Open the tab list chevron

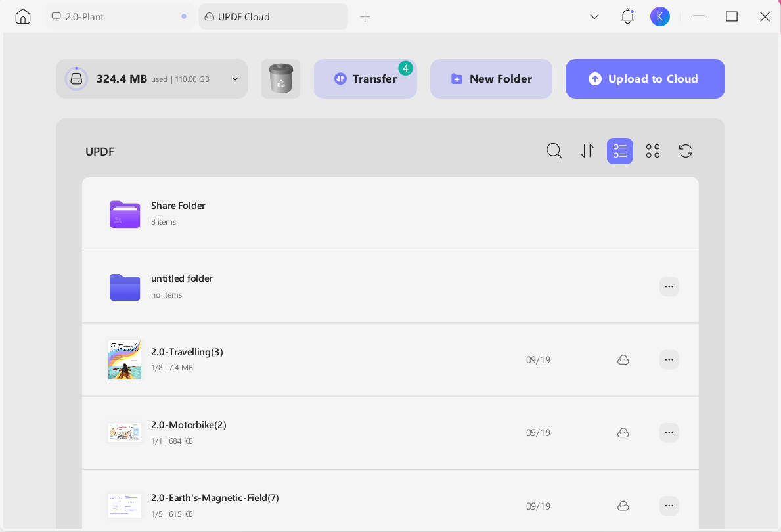pos(594,16)
